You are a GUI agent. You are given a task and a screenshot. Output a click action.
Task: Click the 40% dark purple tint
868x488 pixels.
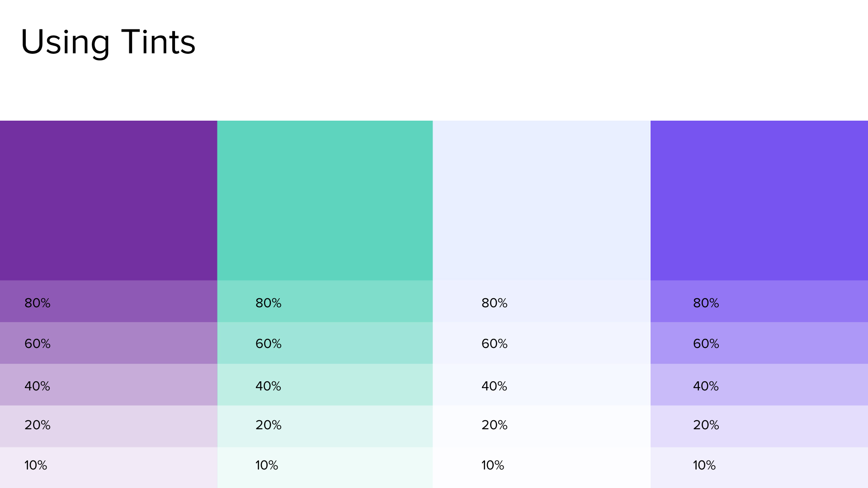pos(108,385)
